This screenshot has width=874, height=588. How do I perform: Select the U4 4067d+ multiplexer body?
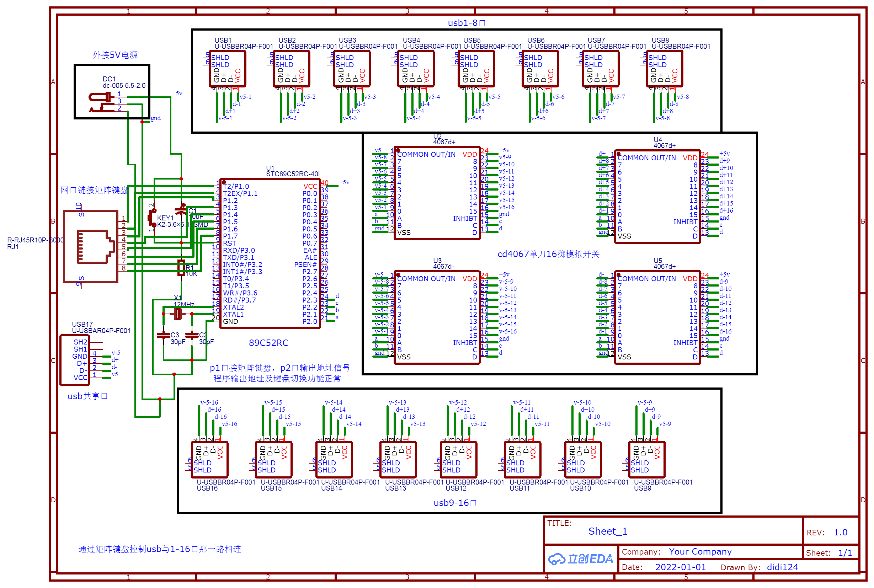657,197
